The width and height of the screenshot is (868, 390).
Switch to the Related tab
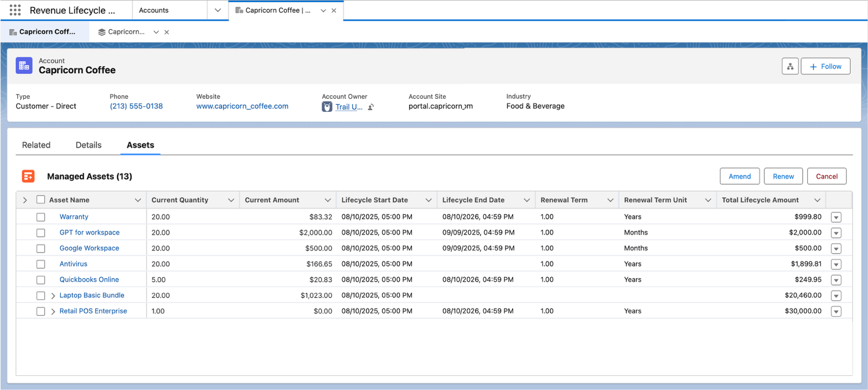pos(36,145)
